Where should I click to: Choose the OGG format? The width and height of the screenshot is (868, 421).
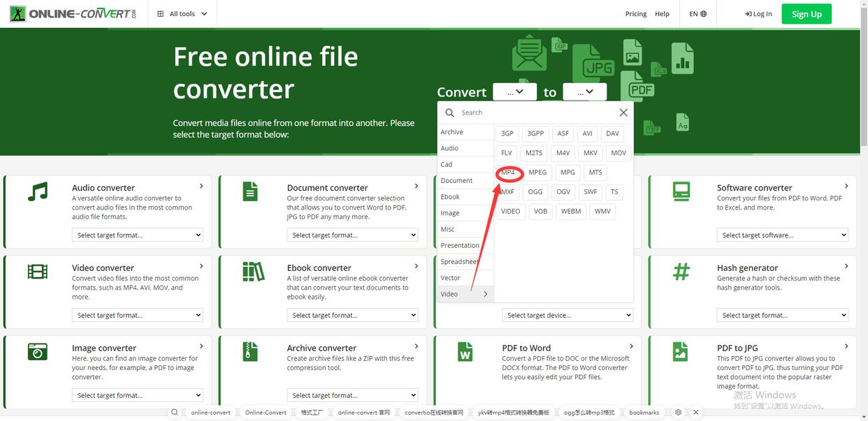535,191
